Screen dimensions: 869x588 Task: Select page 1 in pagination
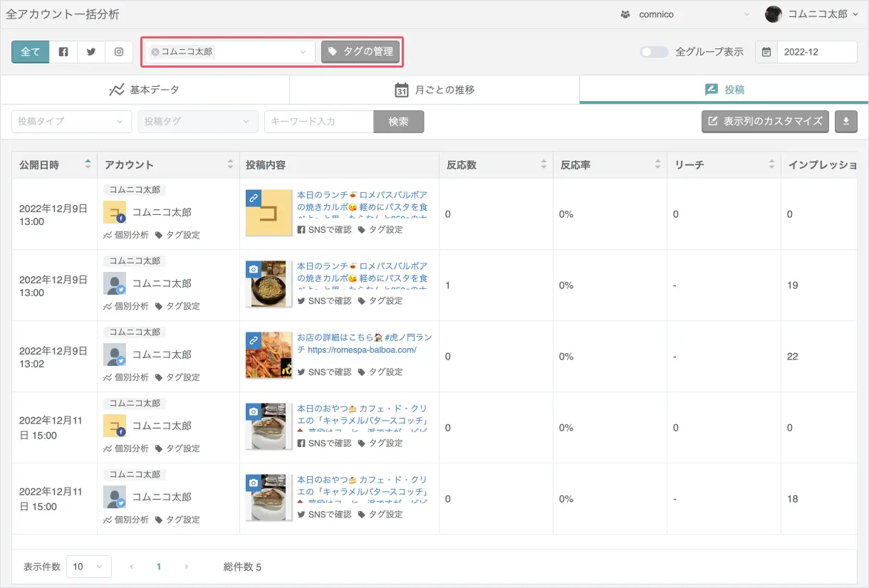pyautogui.click(x=158, y=567)
